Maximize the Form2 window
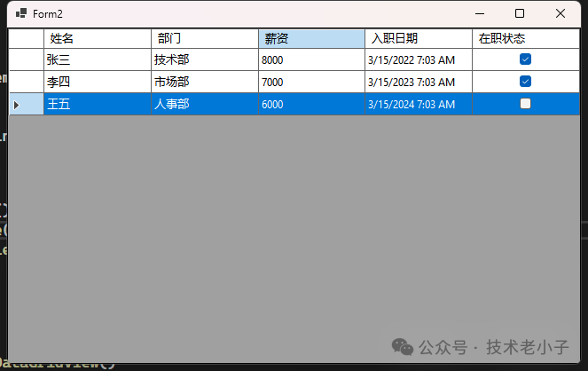Screen dimensions: 588x371 (x=520, y=13)
